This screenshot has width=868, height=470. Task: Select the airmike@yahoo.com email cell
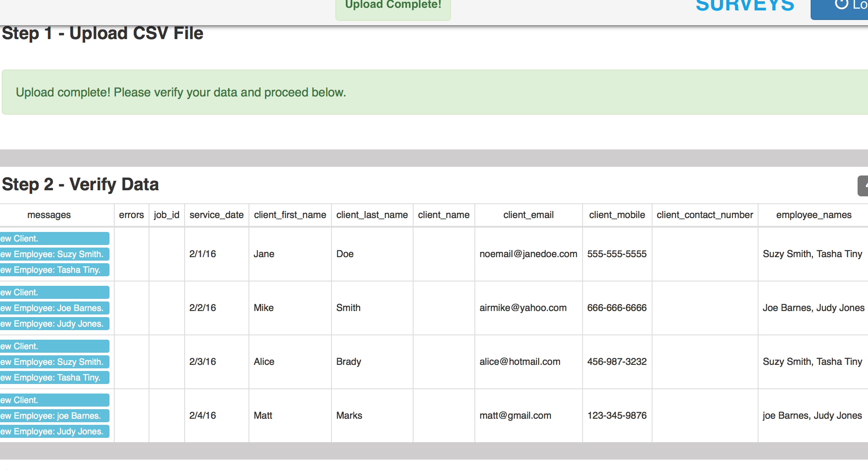point(523,308)
